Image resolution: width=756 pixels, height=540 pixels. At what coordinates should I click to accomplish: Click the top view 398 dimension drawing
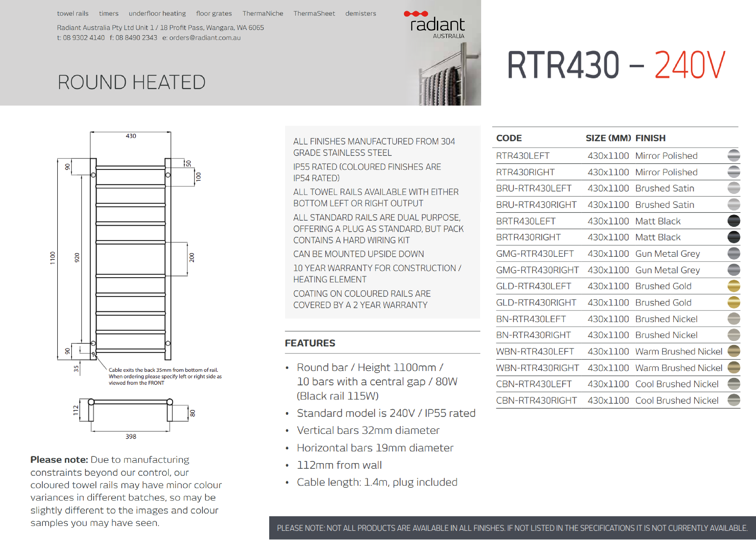click(130, 416)
